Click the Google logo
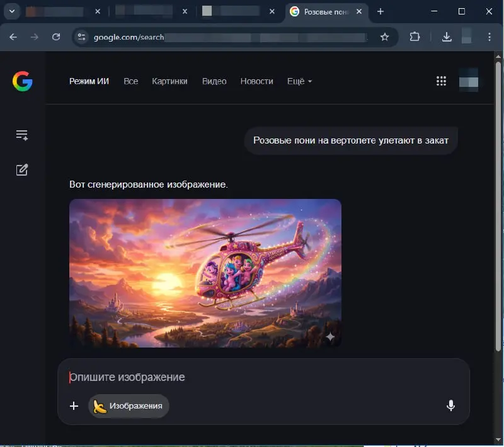Image resolution: width=504 pixels, height=447 pixels. [x=23, y=81]
